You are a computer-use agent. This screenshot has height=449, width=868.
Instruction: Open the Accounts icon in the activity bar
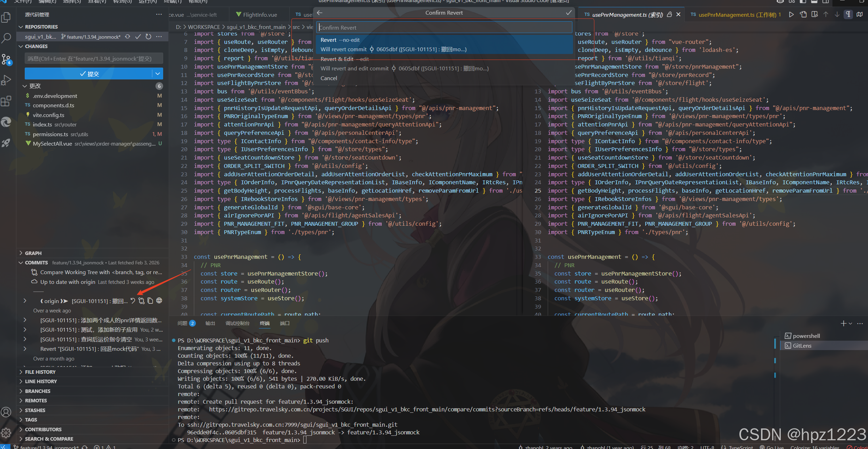point(6,412)
